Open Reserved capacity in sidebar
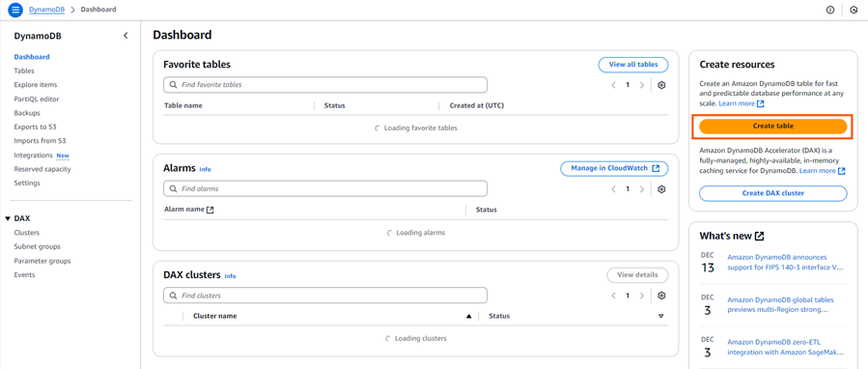 42,169
